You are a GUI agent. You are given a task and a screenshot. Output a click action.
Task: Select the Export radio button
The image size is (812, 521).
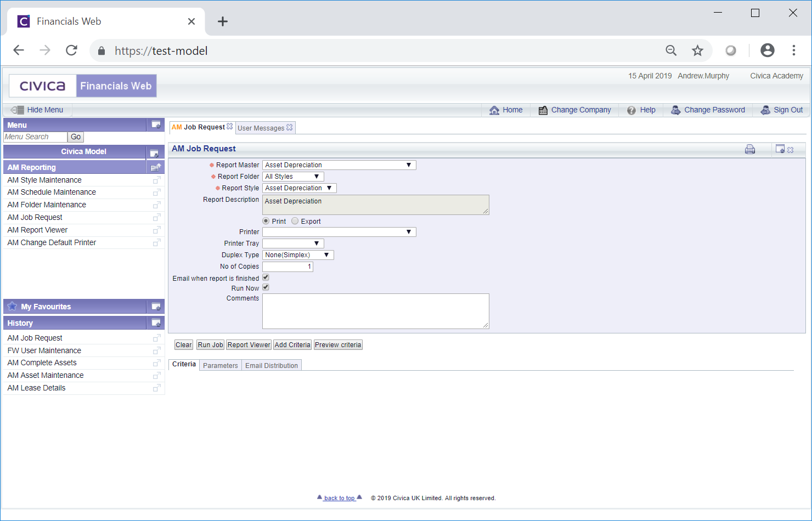[295, 221]
